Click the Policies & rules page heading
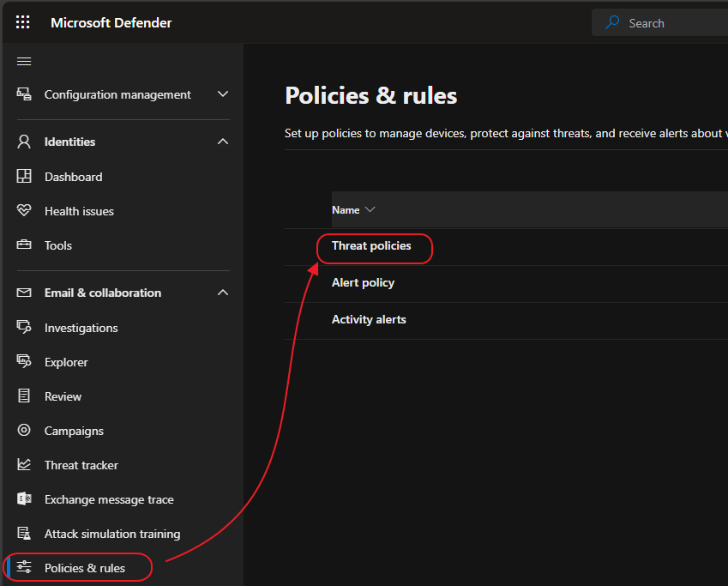This screenshot has width=728, height=586. [371, 96]
